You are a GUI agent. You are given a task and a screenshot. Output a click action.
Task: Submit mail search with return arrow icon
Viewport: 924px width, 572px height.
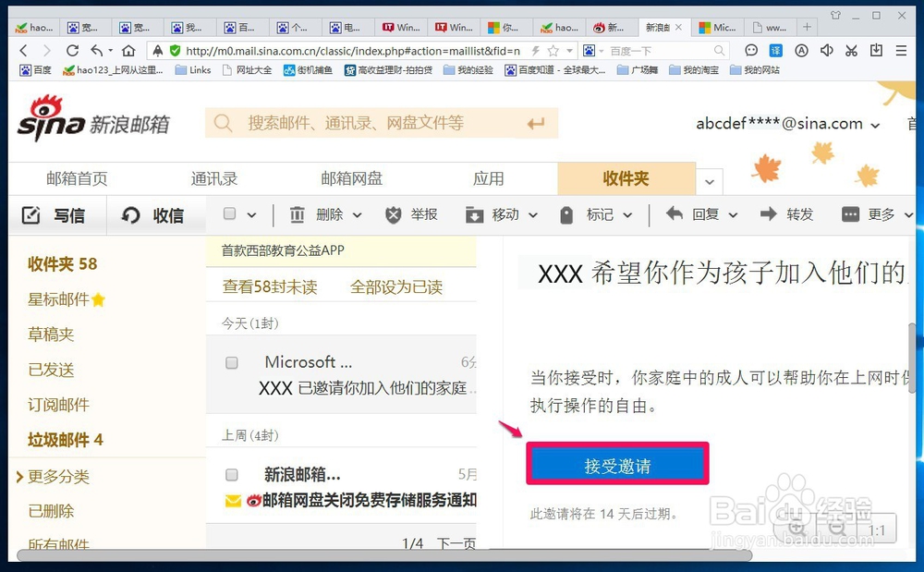click(x=535, y=123)
